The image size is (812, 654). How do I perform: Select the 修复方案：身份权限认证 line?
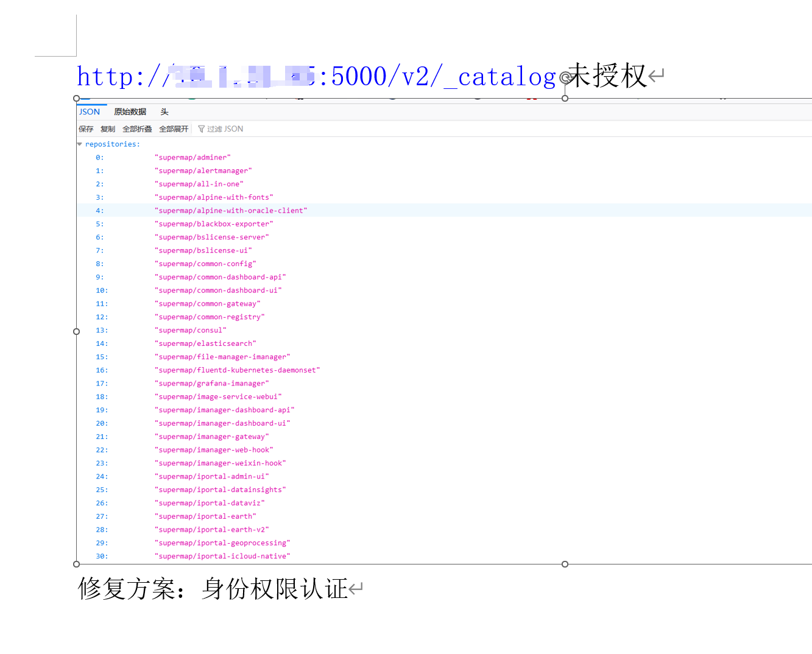(x=213, y=589)
